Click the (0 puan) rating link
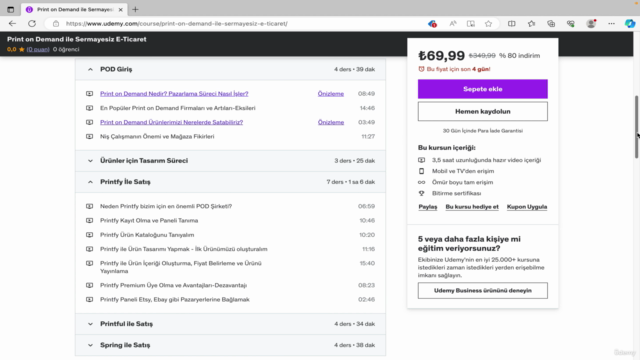The width and height of the screenshot is (640, 360). 38,49
